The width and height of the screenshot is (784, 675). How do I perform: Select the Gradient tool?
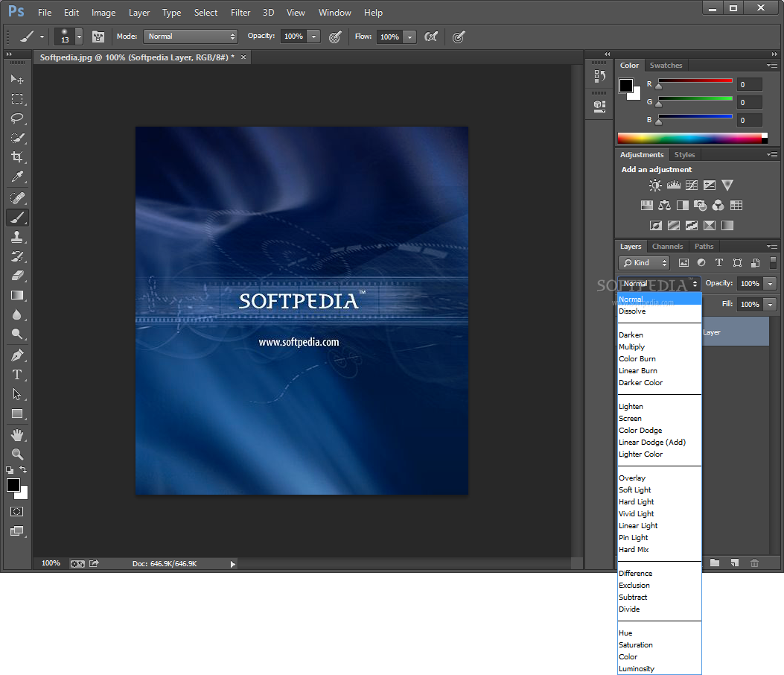pyautogui.click(x=17, y=295)
